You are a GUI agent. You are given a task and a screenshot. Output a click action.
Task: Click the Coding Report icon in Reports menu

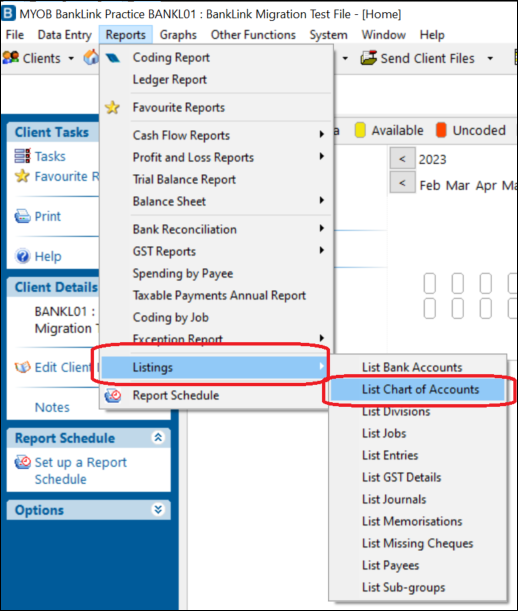coord(113,58)
